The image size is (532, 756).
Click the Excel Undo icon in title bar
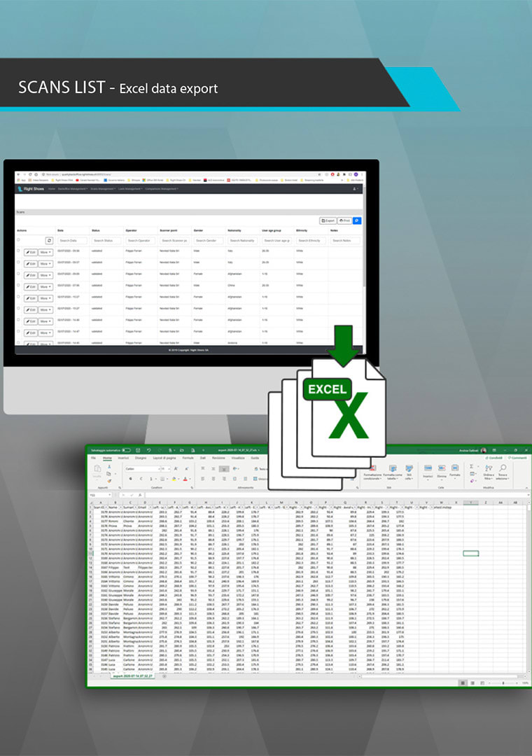pyautogui.click(x=148, y=450)
